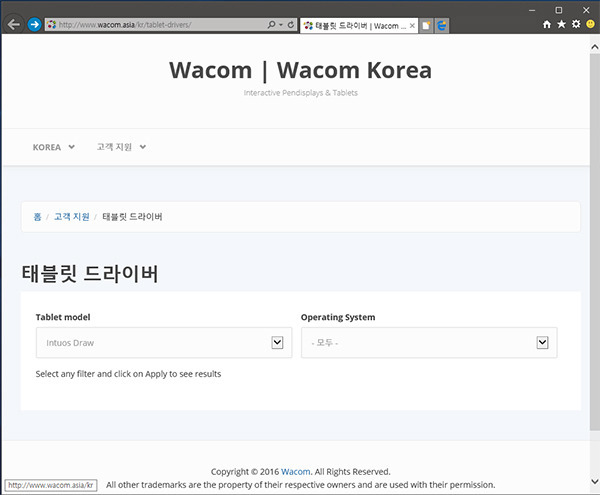
Task: Maximize the browser window
Action: click(559, 10)
